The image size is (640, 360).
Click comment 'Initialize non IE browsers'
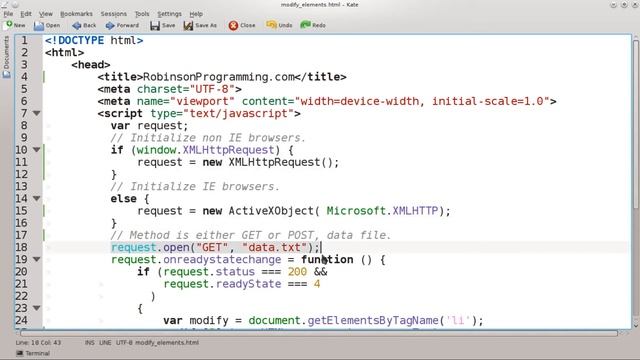(208, 138)
